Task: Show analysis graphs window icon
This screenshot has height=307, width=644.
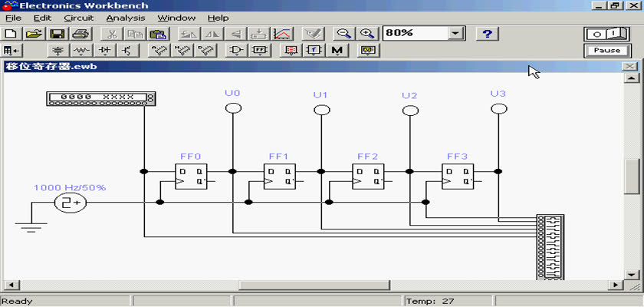Action: (x=283, y=34)
